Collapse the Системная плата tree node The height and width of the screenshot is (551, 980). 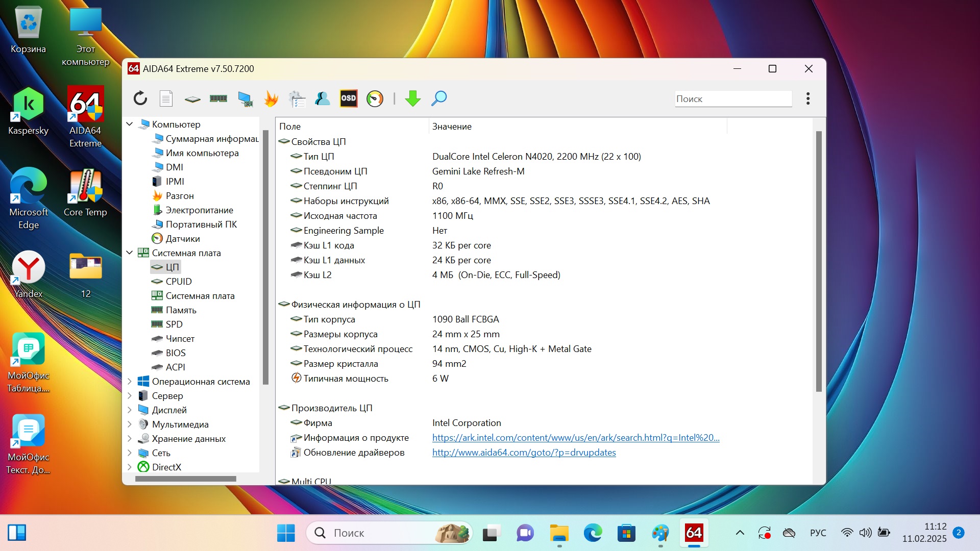(x=130, y=253)
